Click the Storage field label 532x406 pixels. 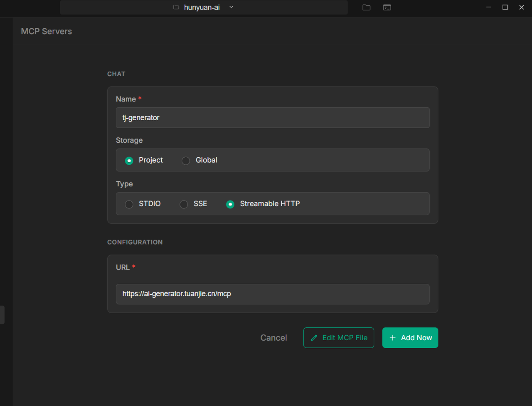click(x=129, y=140)
